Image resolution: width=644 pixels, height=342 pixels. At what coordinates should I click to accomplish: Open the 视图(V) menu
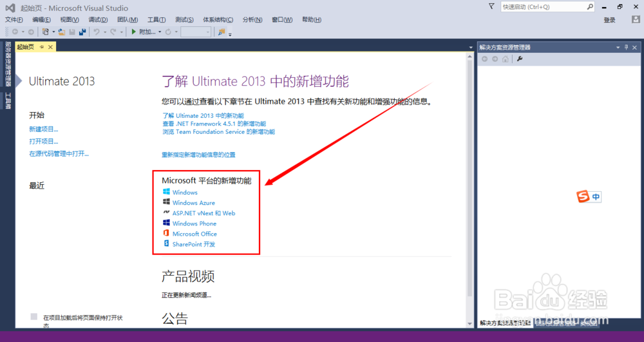(70, 20)
